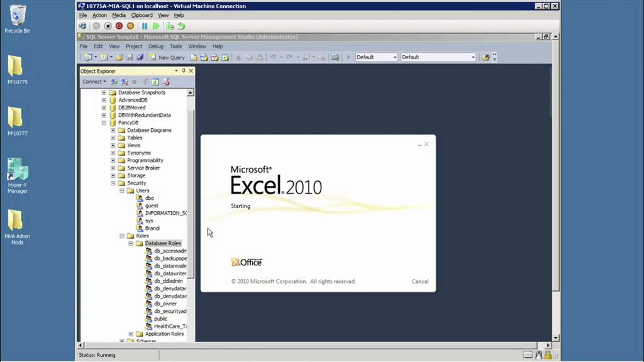Revert the VM with green arrow icon

[x=182, y=26]
